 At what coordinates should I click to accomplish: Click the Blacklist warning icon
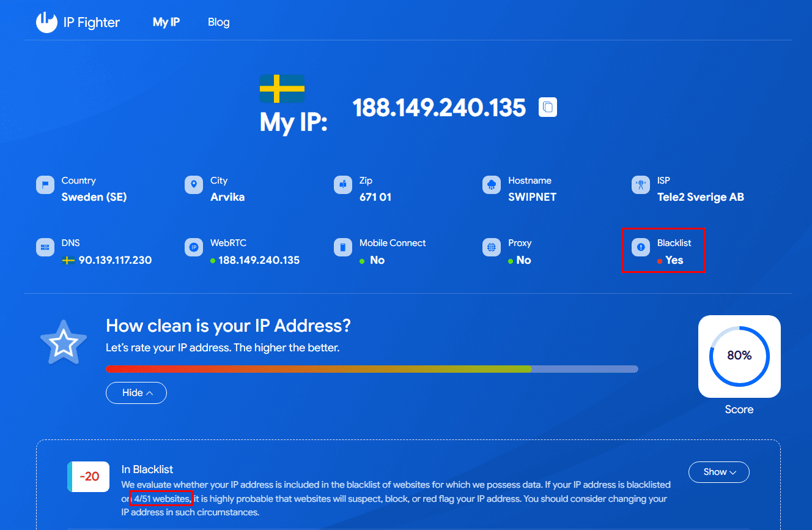[x=641, y=247]
